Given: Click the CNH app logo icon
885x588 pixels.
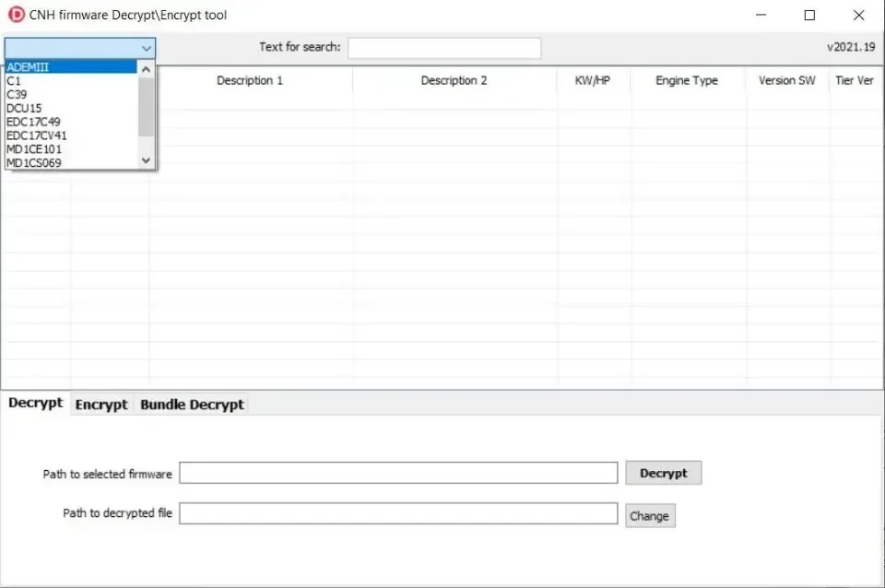Looking at the screenshot, I should point(16,15).
